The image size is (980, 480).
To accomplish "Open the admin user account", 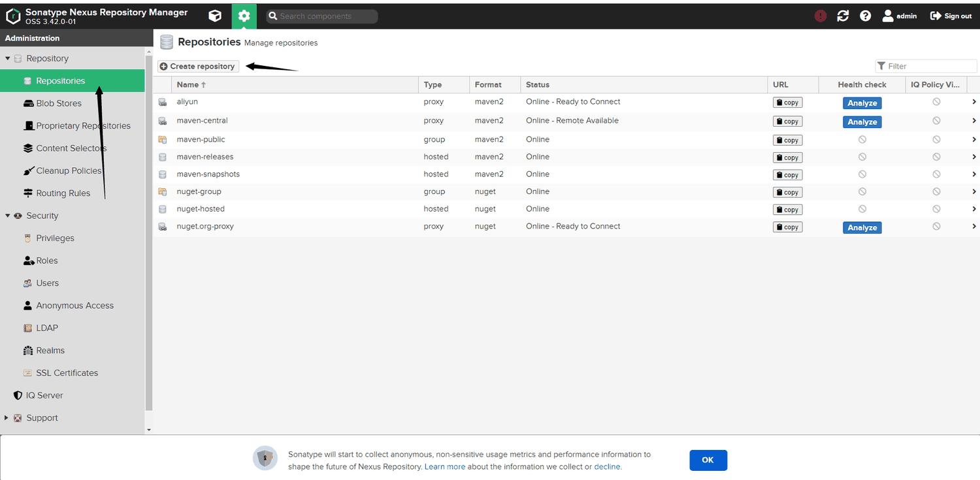I will coord(900,16).
